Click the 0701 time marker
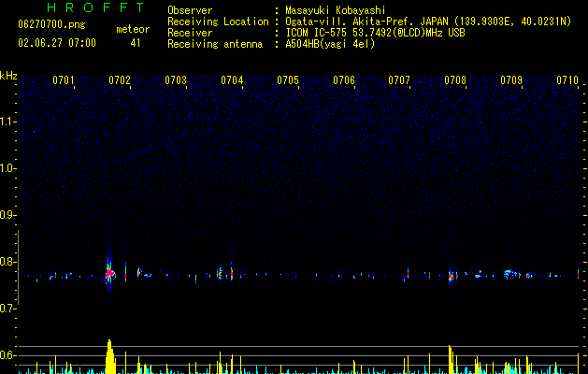588x374 pixels. 63,80
